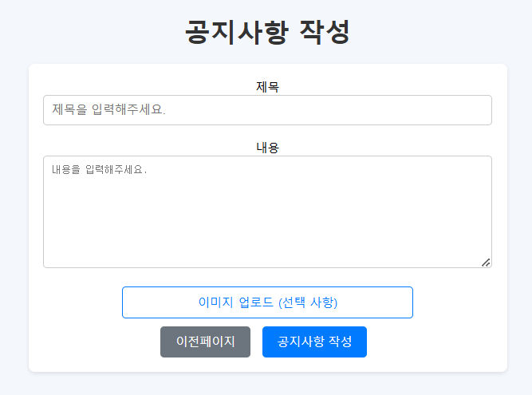Image resolution: width=532 pixels, height=395 pixels.
Task: Go back with the 이전페이지 button
Action: tap(205, 342)
